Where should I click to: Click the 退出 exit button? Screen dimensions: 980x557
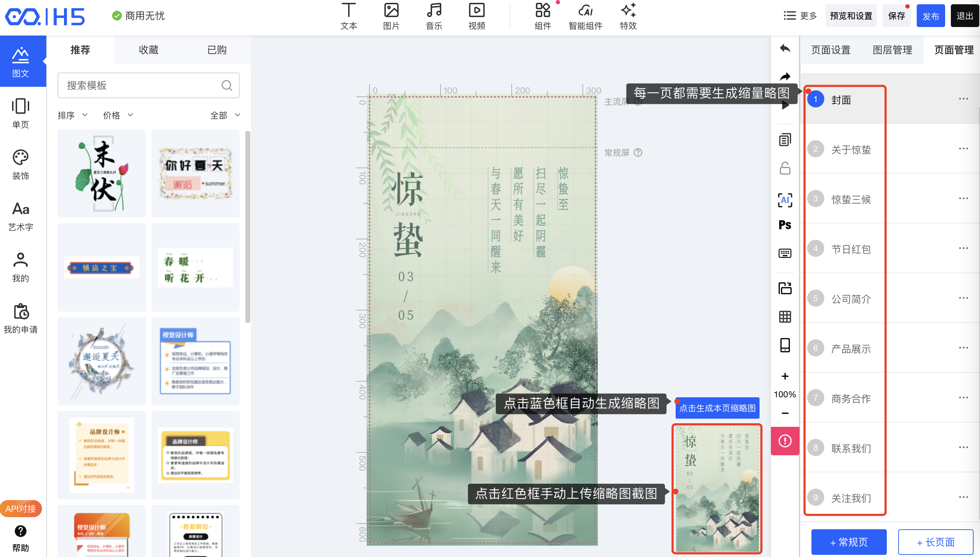click(x=965, y=16)
